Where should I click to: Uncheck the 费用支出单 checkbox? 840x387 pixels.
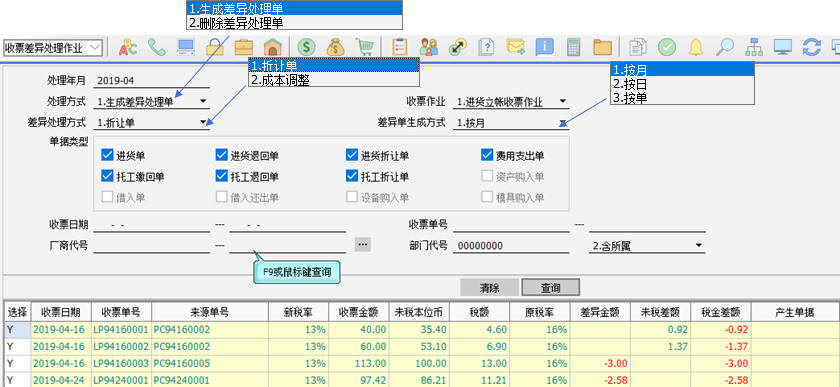tap(486, 155)
